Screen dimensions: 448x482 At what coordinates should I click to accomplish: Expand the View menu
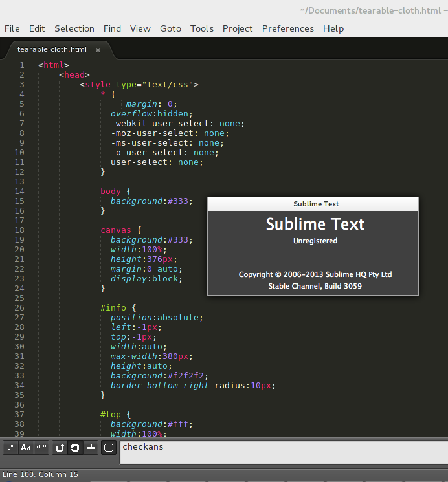coord(140,28)
